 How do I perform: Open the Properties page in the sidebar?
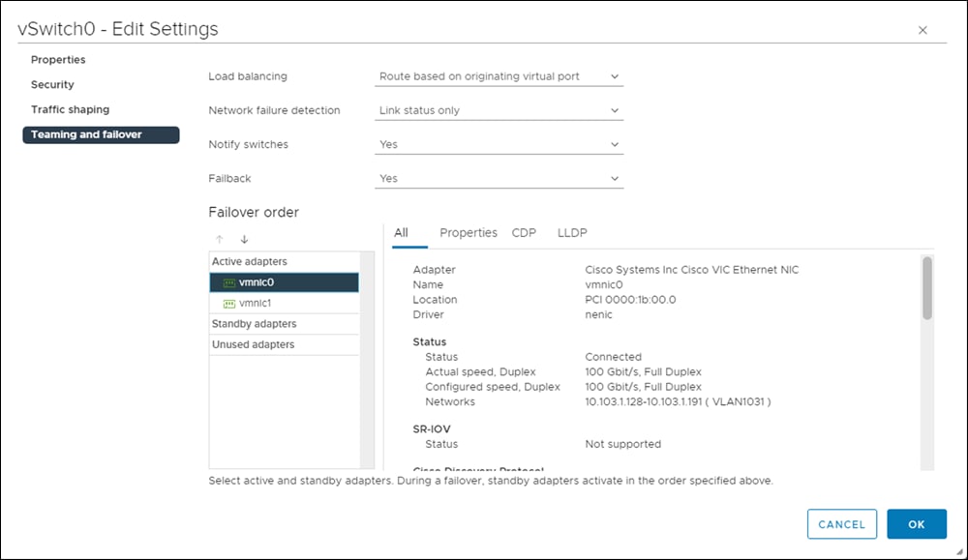pyautogui.click(x=58, y=59)
